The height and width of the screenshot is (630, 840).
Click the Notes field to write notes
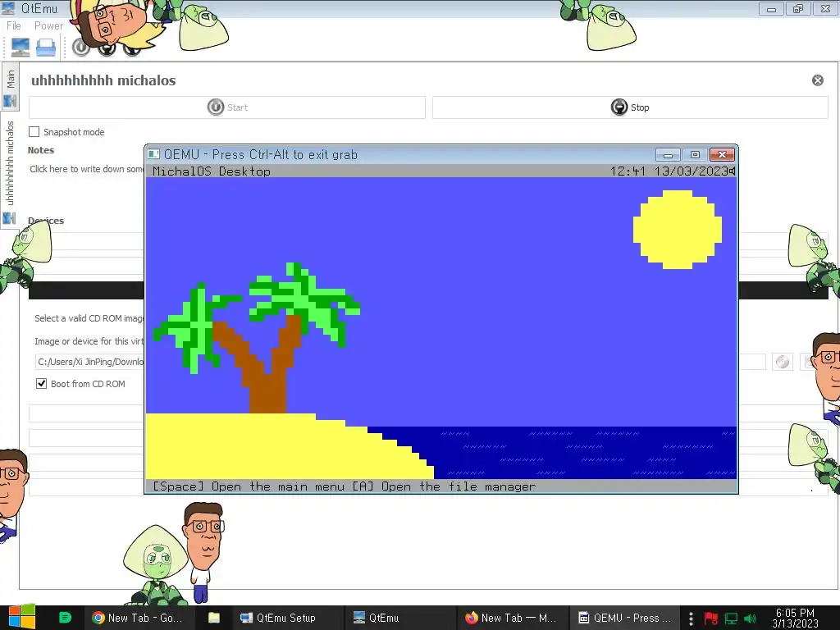[86, 169]
